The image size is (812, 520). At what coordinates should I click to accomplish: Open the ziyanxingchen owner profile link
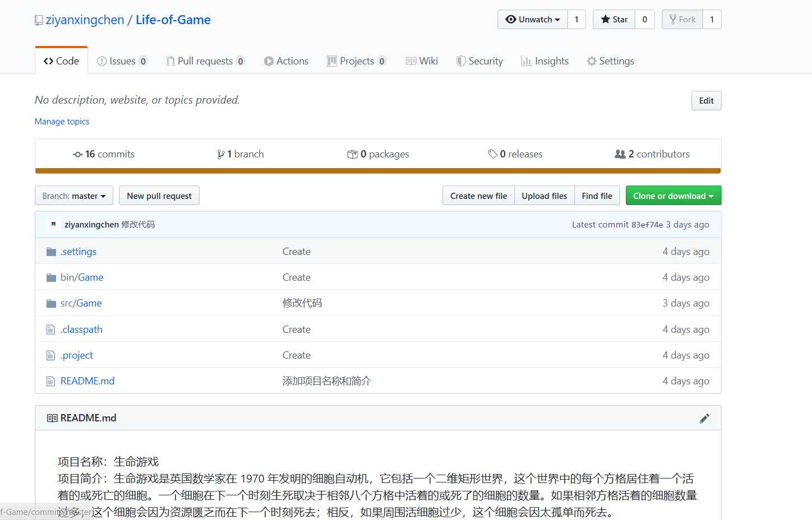click(85, 20)
